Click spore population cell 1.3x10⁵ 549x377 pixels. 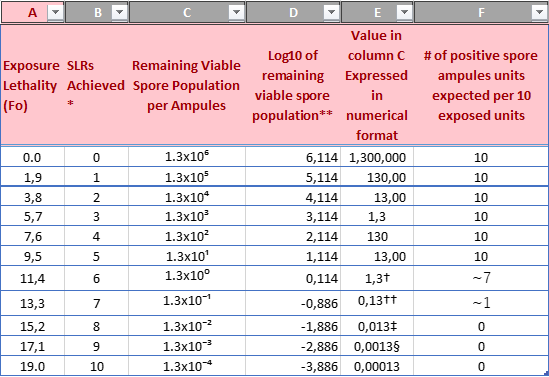(187, 177)
